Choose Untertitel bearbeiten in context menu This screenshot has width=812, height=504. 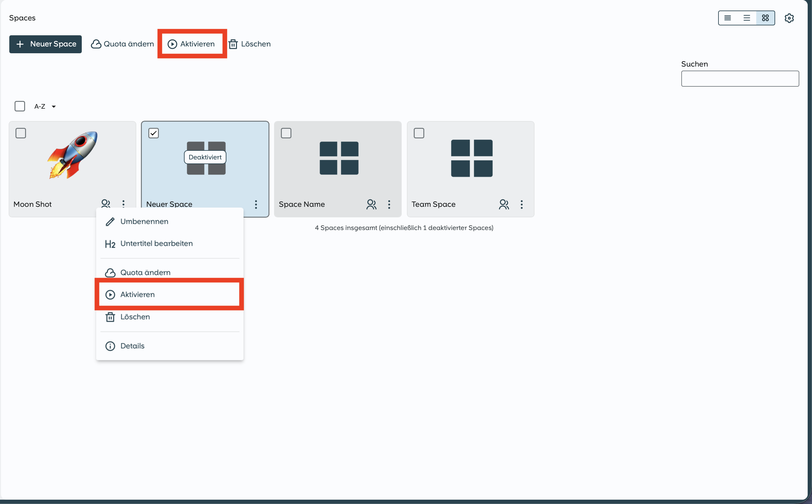coord(156,243)
